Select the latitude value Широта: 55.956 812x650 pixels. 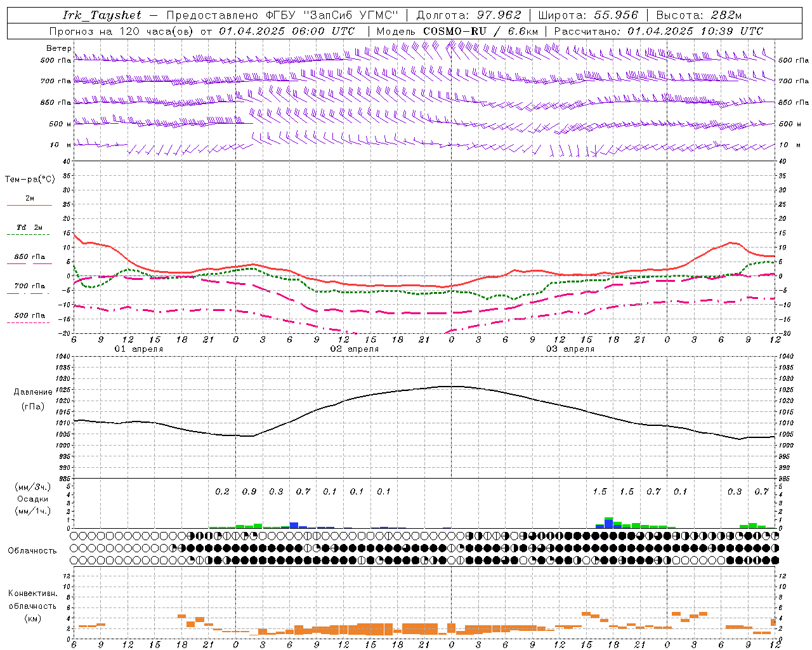tap(588, 16)
